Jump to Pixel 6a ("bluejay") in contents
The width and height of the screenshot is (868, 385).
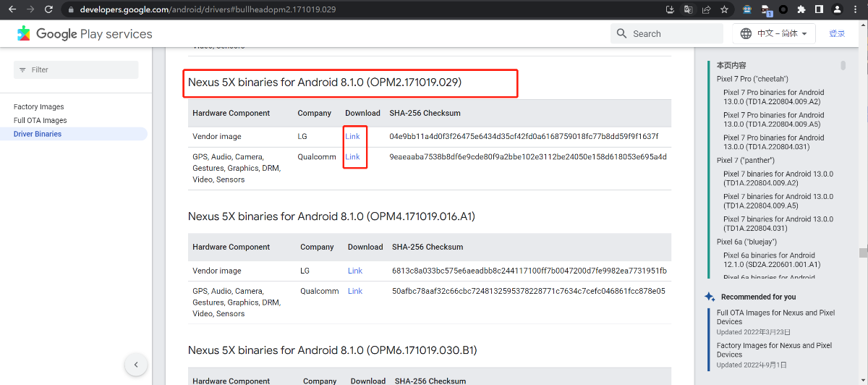coord(746,242)
